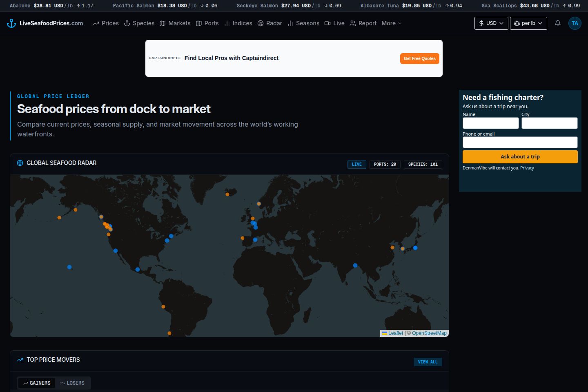The image size is (588, 392).
Task: Click the Markets nav map icon
Action: [163, 23]
